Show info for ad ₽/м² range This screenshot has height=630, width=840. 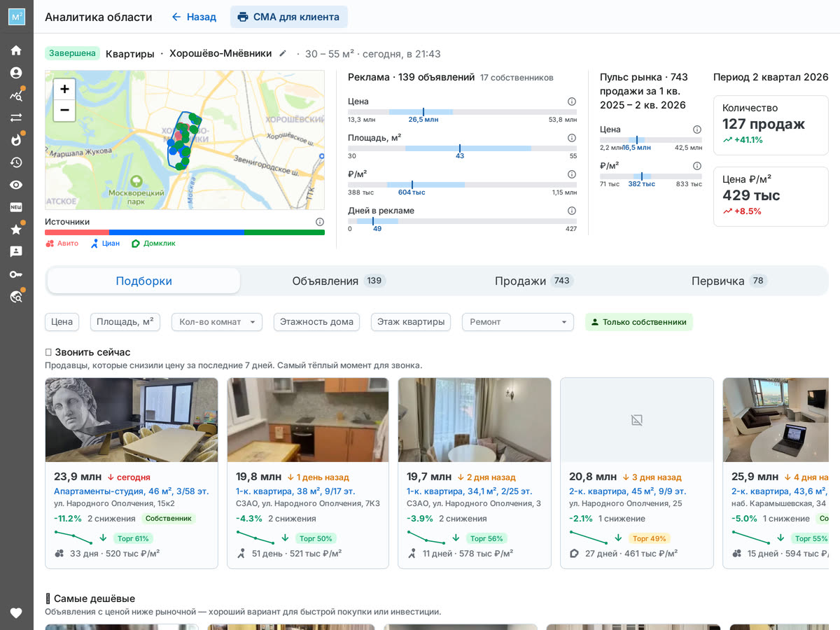tap(572, 174)
